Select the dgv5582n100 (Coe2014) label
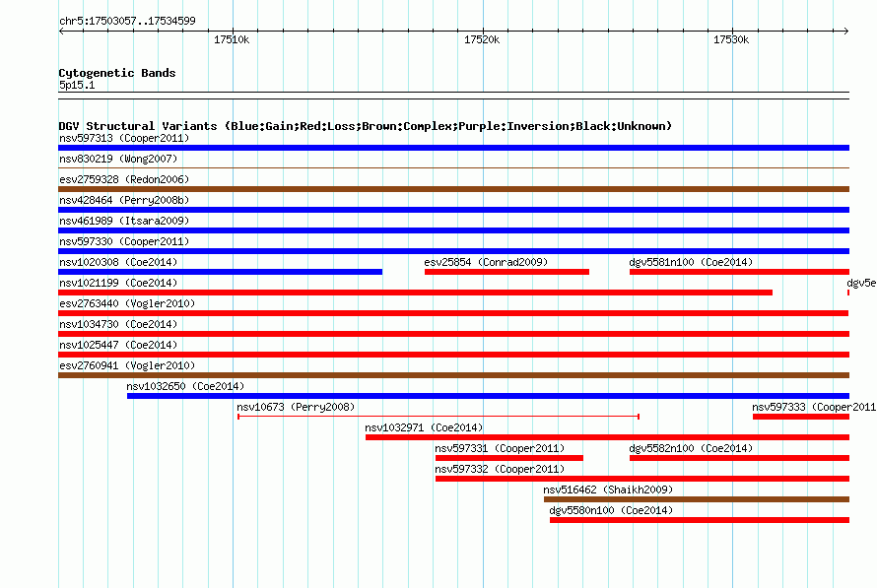877x588 pixels. (691, 448)
